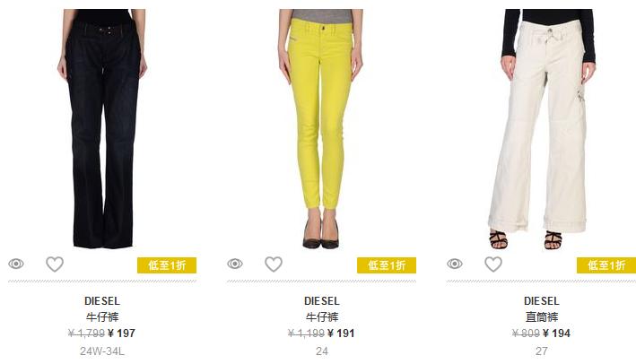Open yellow skinny jeans product photo
Screen dimensions: 636x364
click(x=321, y=128)
